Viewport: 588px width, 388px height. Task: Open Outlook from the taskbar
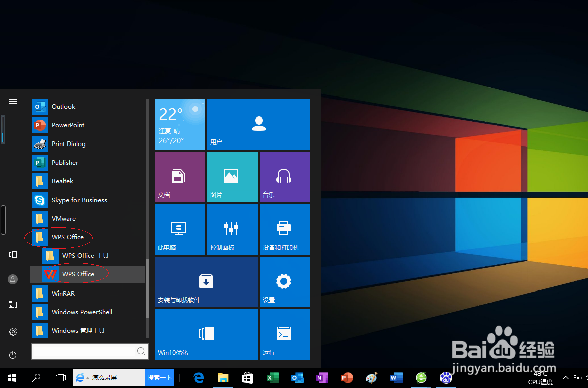[x=298, y=378]
